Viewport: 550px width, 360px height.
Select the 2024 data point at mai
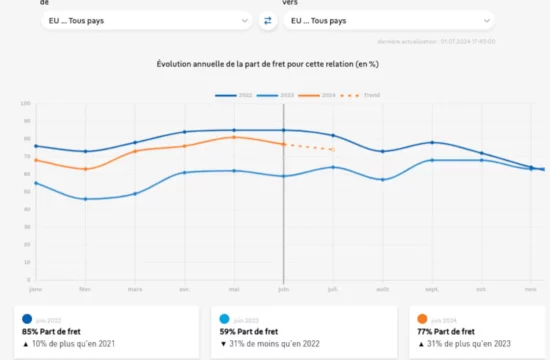[234, 137]
